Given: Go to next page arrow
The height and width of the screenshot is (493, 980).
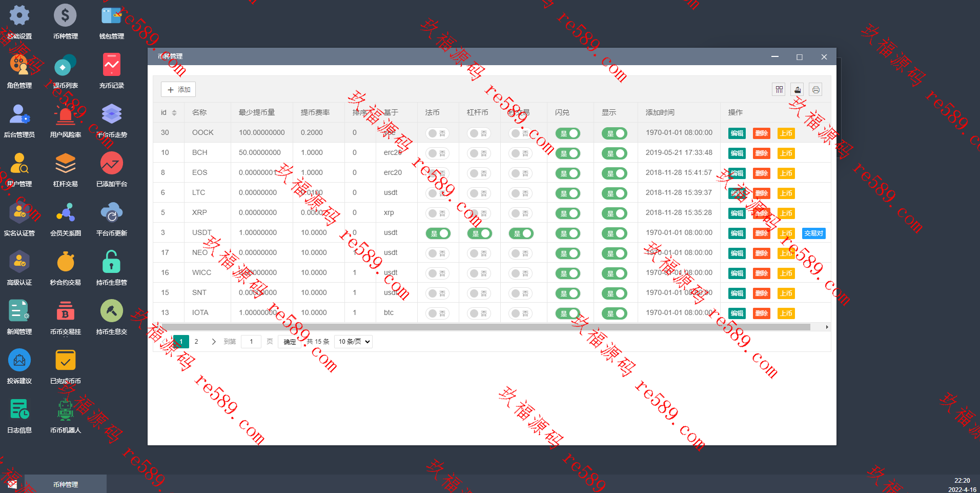Looking at the screenshot, I should (214, 342).
